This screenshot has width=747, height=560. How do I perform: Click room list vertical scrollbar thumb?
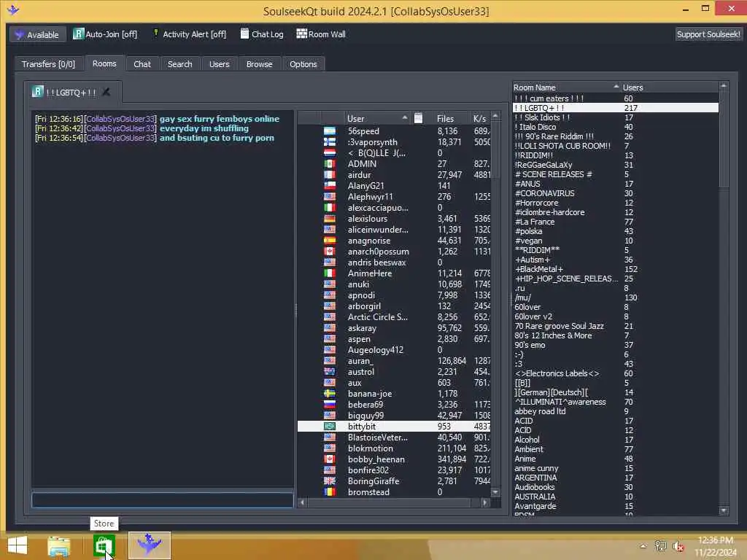724,139
